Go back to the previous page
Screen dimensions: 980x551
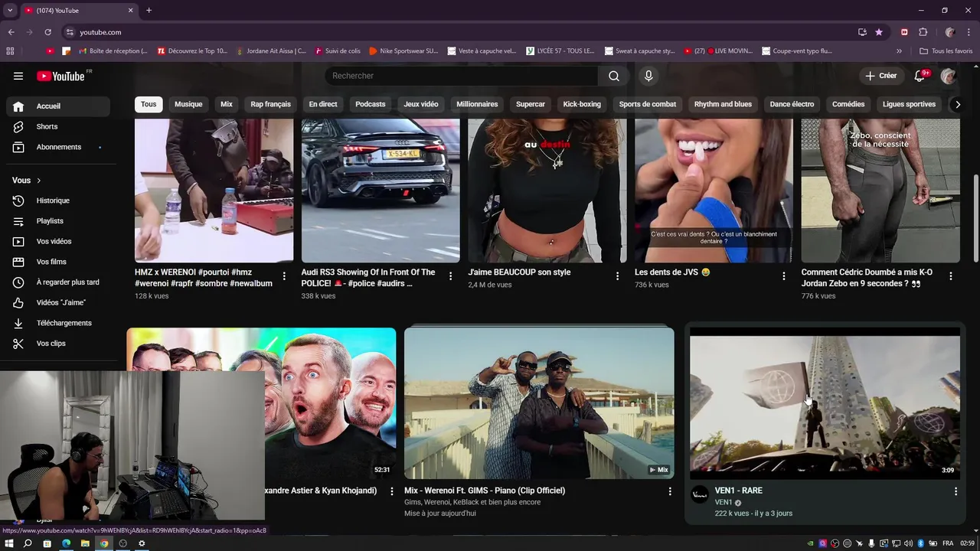(11, 32)
